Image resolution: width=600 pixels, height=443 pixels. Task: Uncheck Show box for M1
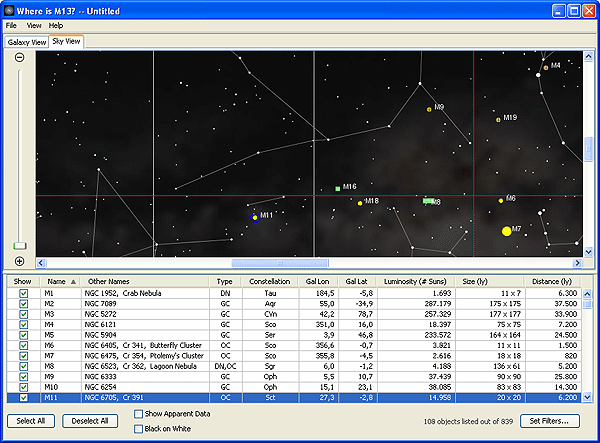click(24, 293)
